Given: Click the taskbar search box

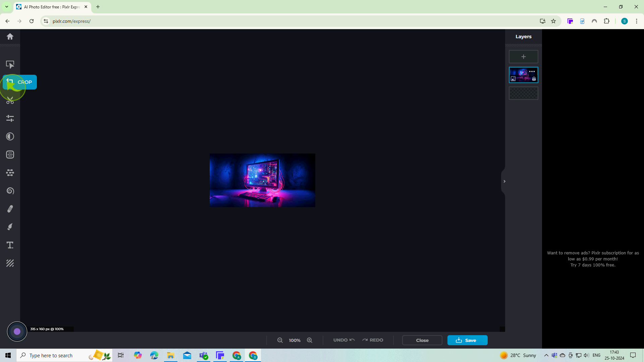Looking at the screenshot, I should [64, 355].
